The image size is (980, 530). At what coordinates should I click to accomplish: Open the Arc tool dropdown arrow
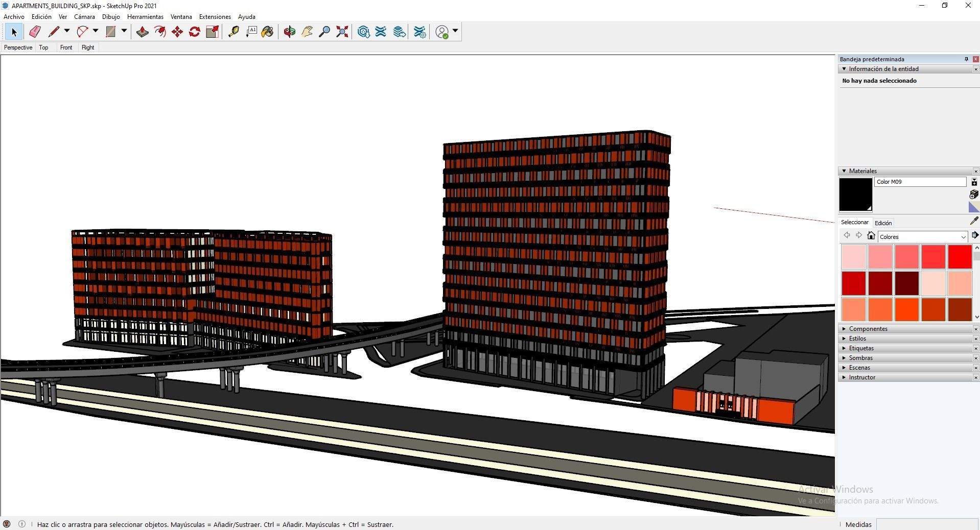(96, 31)
